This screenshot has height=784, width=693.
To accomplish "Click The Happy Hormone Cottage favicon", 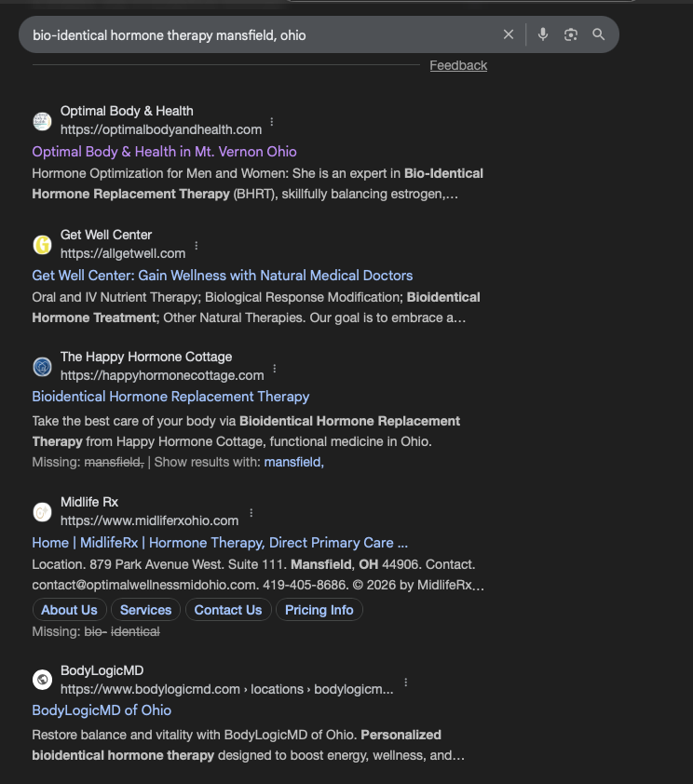I will (42, 367).
